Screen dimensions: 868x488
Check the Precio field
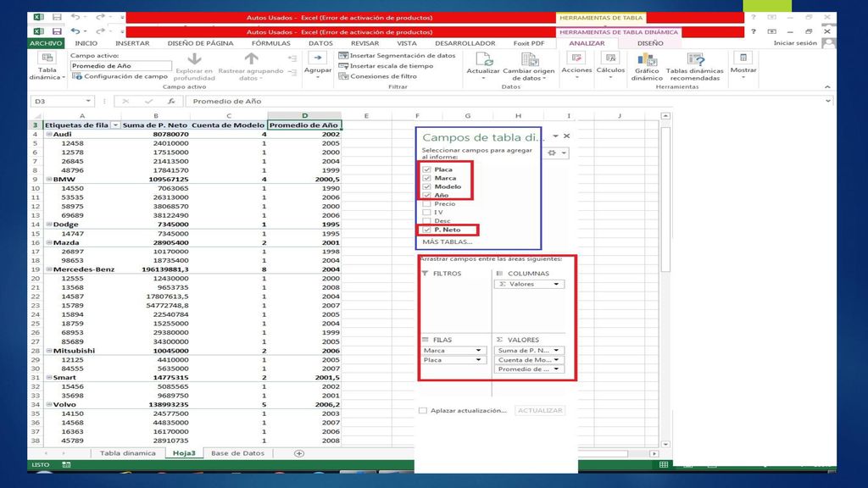tap(427, 203)
